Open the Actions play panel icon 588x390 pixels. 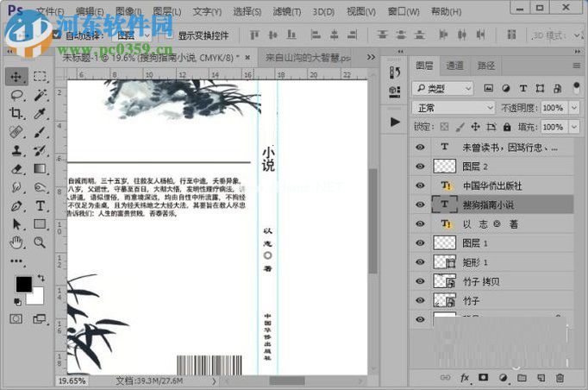[395, 122]
